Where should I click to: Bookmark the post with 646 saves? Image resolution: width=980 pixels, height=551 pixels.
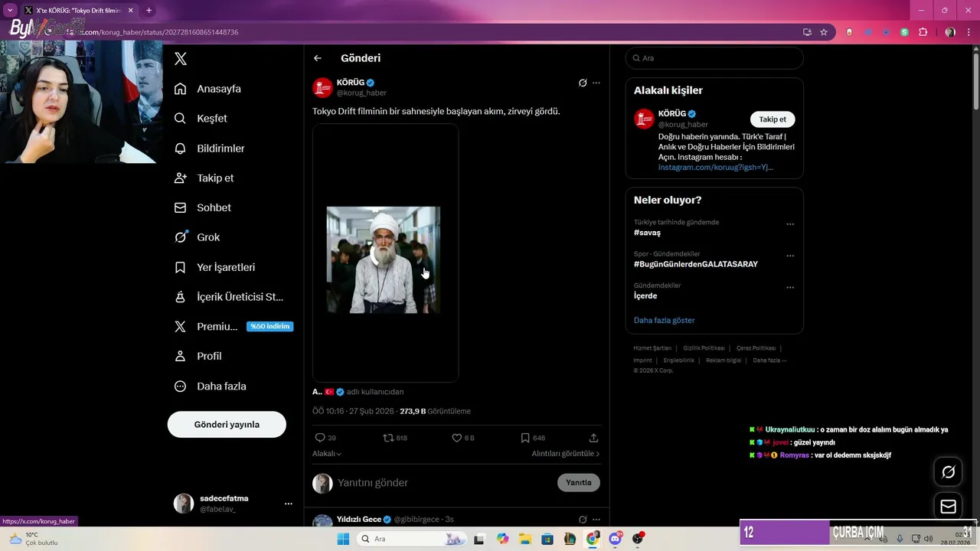(525, 438)
